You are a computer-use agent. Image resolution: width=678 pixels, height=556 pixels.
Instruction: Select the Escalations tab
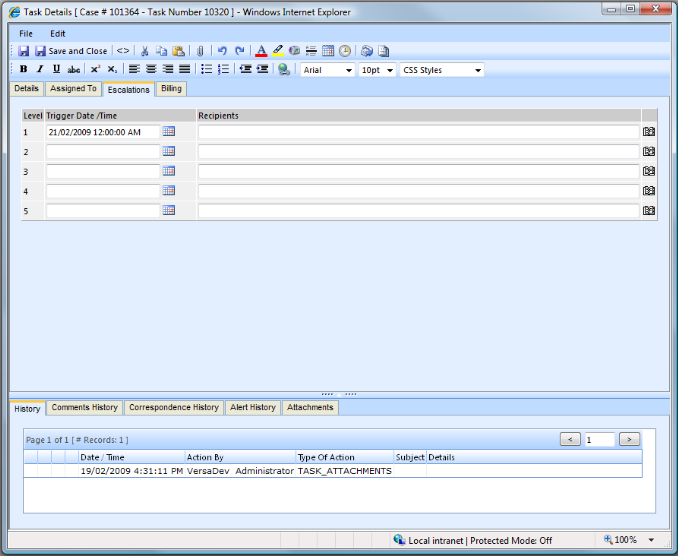128,89
